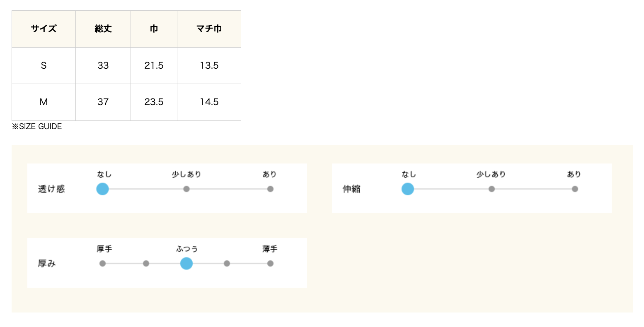Select the highlighted ふつう dot on 厚み scale
The width and height of the screenshot is (644, 327).
coord(186,264)
